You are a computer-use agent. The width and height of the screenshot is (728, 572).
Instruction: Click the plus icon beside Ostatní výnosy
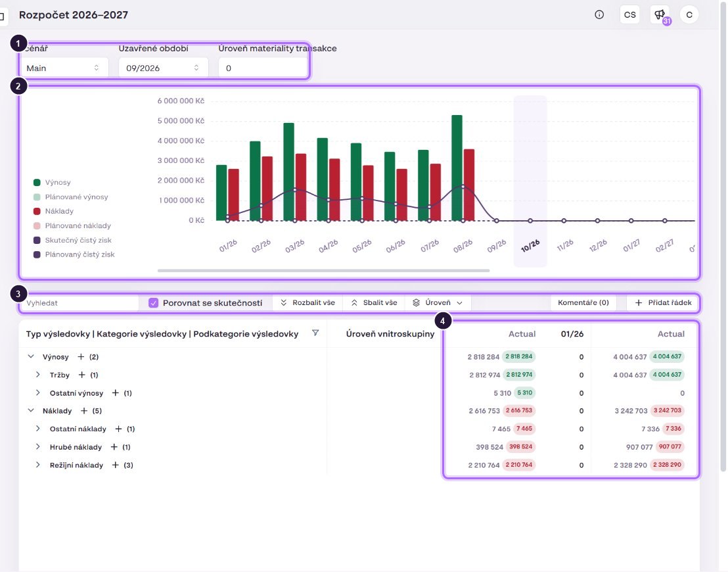click(116, 393)
